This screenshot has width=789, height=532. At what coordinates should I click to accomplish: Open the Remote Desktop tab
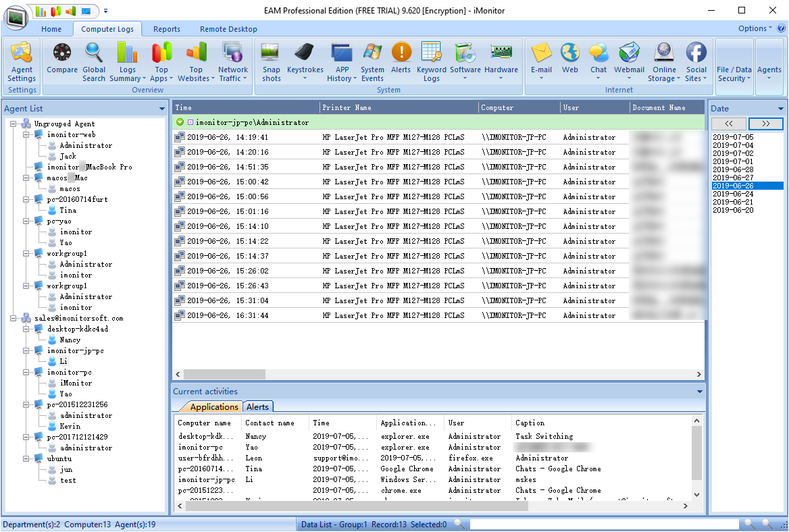[x=228, y=29]
